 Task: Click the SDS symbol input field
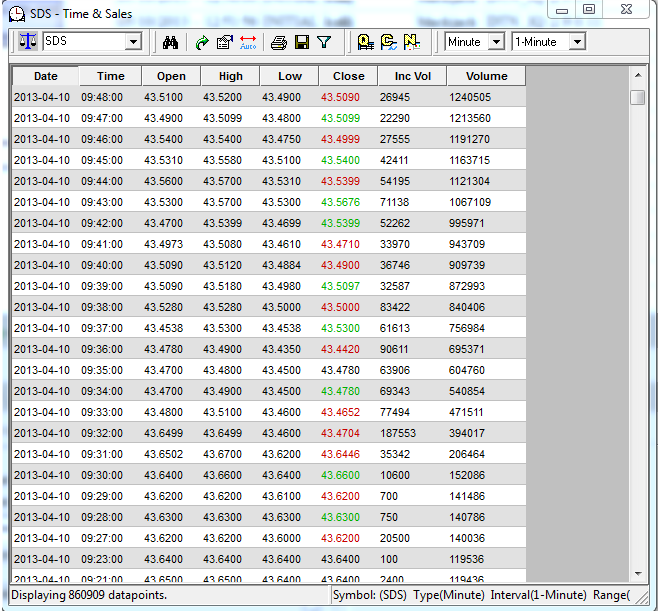pos(84,42)
